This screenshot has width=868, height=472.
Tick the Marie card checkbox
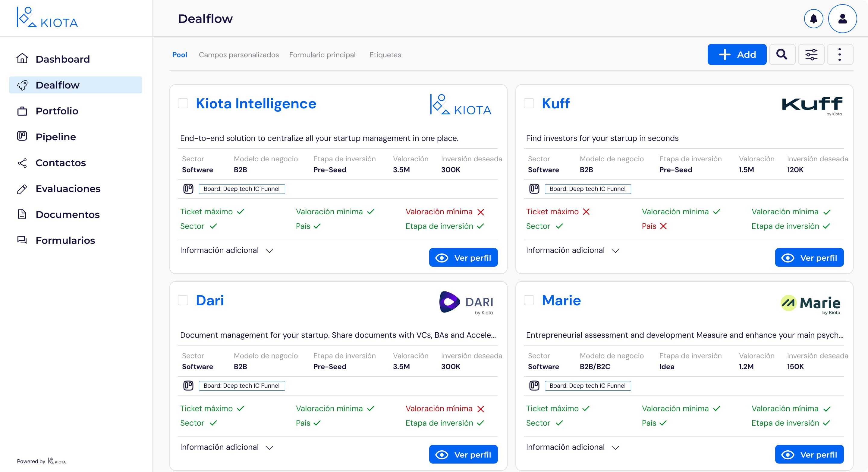tap(529, 300)
